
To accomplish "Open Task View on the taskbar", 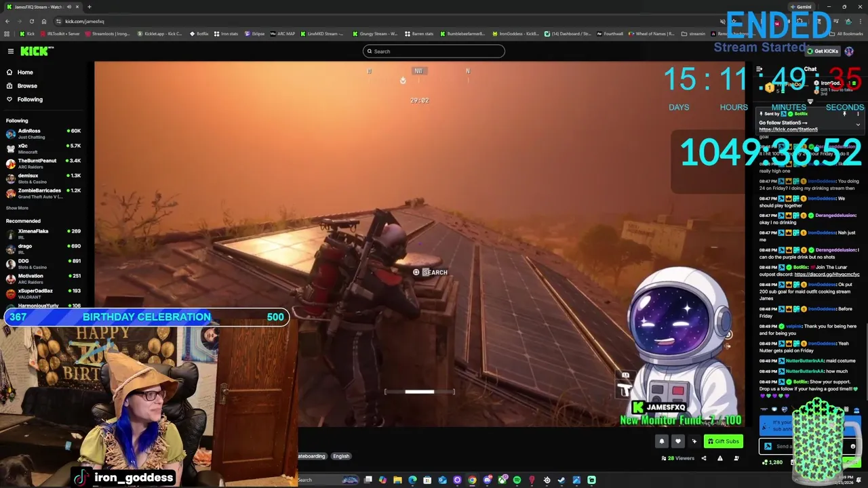I will click(368, 481).
